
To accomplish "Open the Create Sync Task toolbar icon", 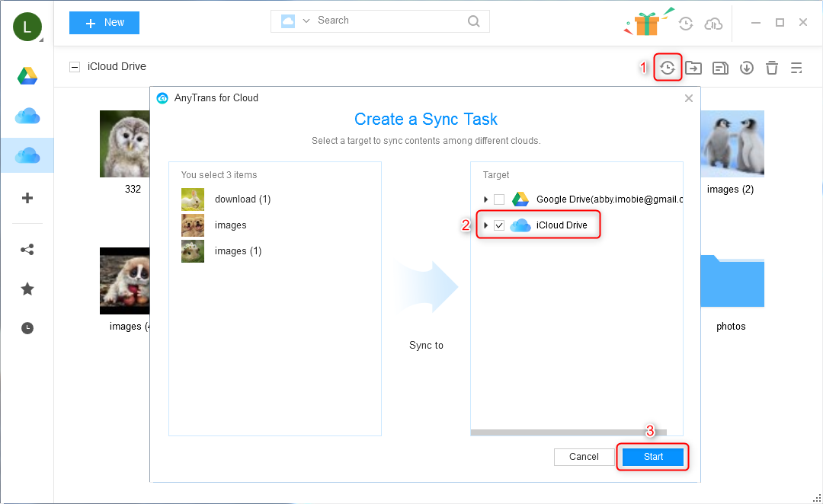I will tap(668, 68).
